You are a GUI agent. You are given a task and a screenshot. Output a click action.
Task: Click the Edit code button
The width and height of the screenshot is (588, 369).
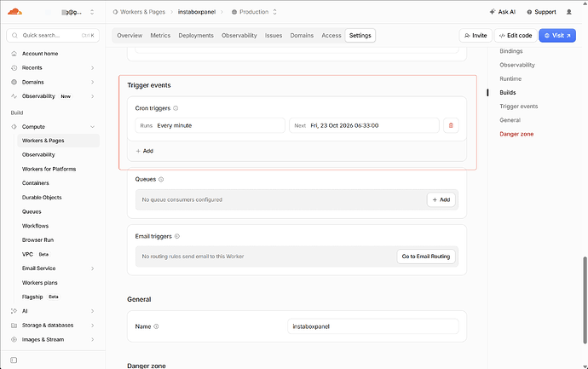point(516,35)
